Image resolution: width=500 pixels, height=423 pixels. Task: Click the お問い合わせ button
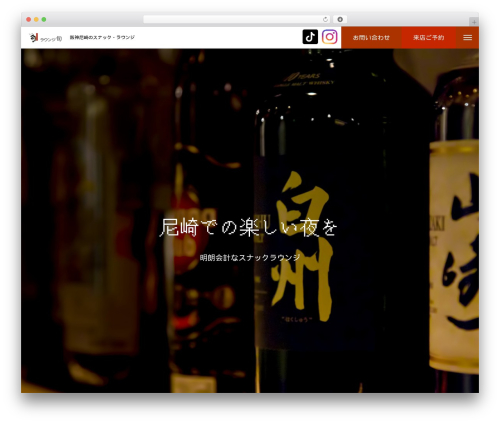pos(371,38)
